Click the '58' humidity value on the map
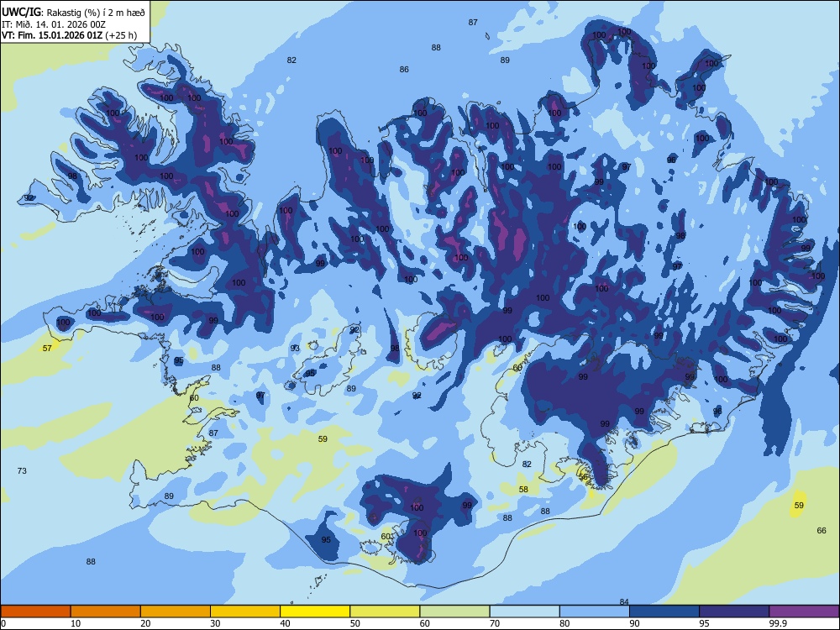This screenshot has width=840, height=630. (x=523, y=489)
